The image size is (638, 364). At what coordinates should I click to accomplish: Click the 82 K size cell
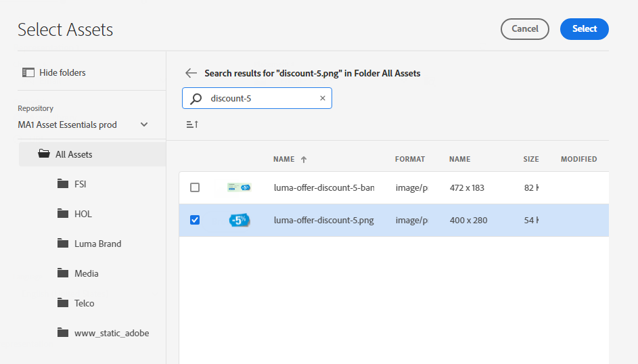pos(531,187)
